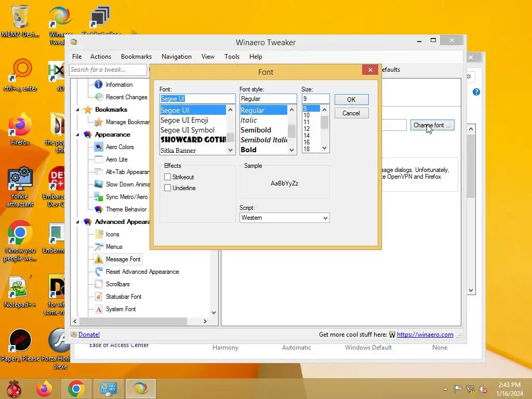Click the muted volume tray icon
This screenshot has height=399, width=532.
pos(483,389)
